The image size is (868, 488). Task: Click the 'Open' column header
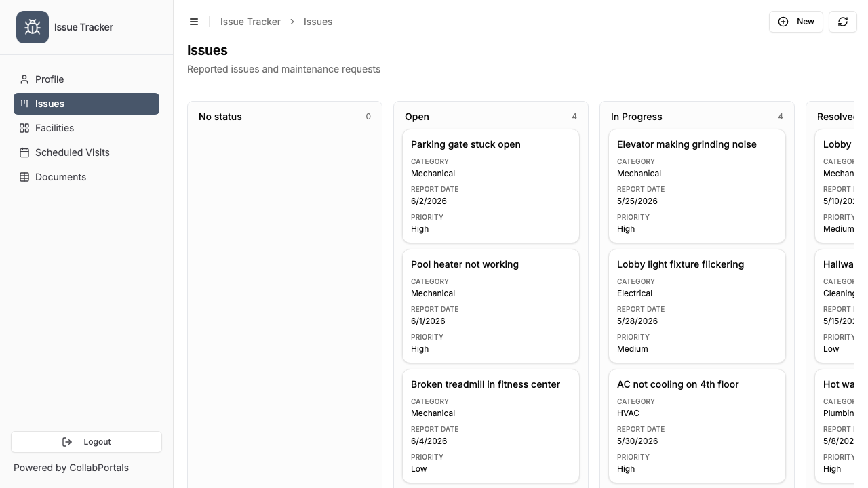pos(417,117)
